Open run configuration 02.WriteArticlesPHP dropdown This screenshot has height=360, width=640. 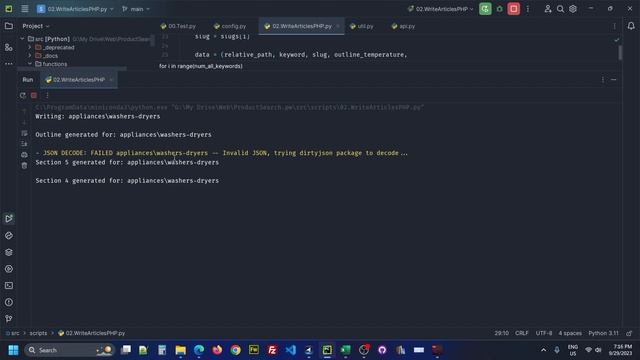pyautogui.click(x=440, y=9)
